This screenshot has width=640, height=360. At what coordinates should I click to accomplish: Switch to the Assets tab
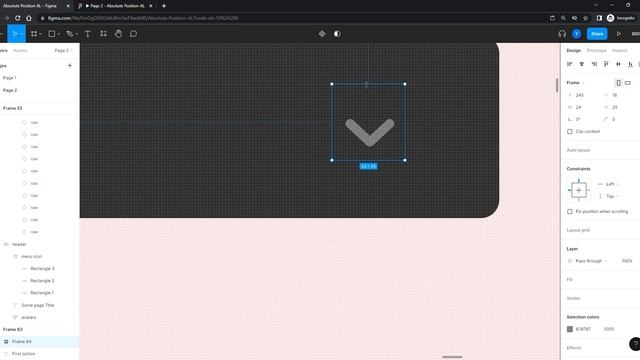(20, 51)
